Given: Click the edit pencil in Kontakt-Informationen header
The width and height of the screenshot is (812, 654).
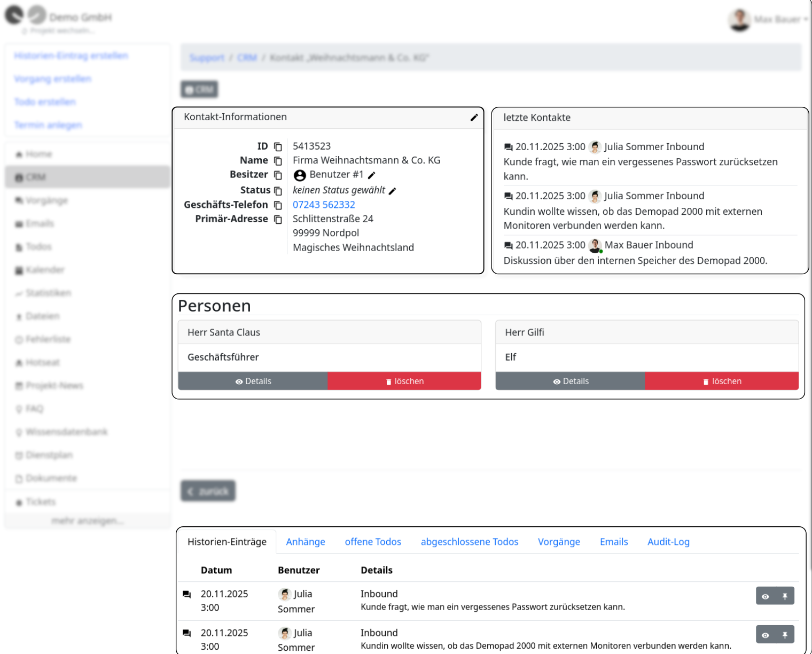Looking at the screenshot, I should (474, 118).
